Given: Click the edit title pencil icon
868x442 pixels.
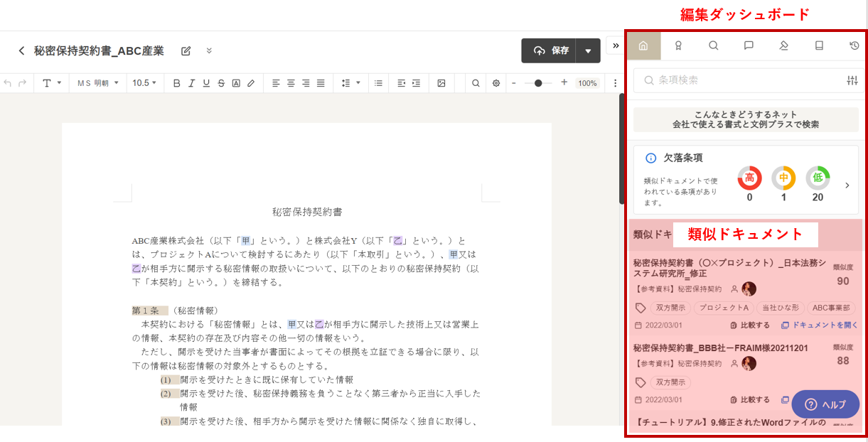Looking at the screenshot, I should [x=186, y=51].
